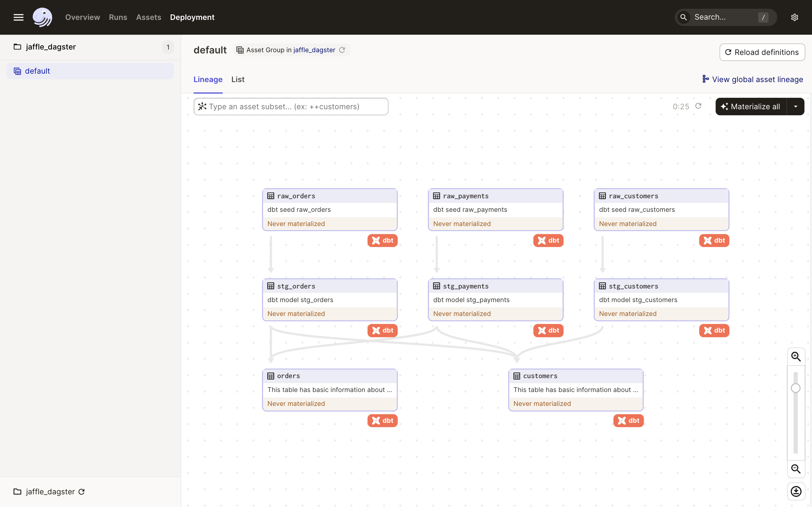
Task: Toggle the default asset group item
Action: tap(37, 71)
